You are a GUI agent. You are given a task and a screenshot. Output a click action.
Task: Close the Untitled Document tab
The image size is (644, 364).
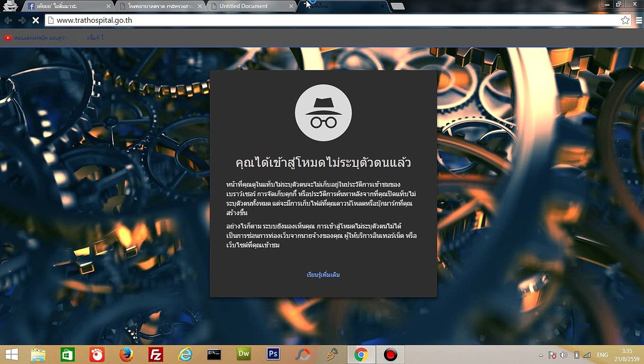point(291,7)
